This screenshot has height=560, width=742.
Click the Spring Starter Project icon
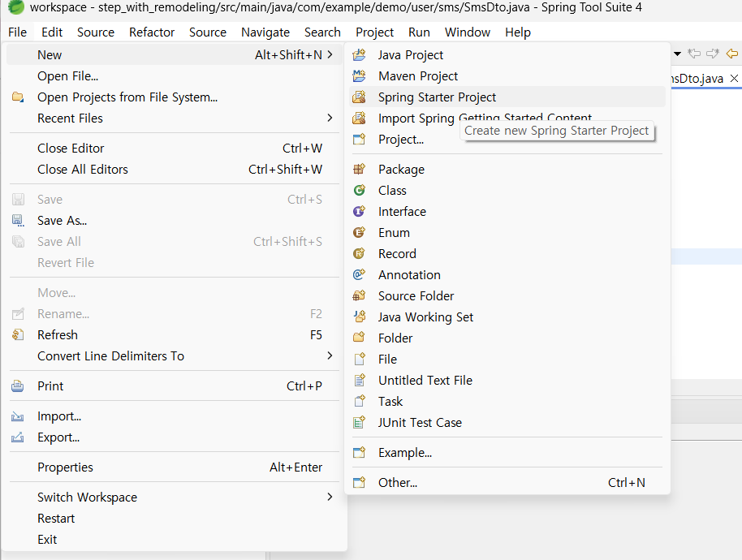[x=359, y=97]
